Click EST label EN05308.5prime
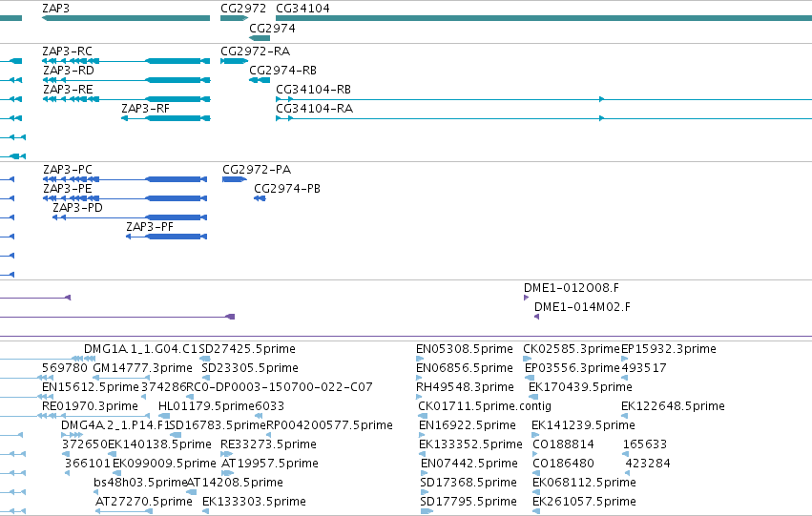Screen dimensions: 812x516 (x=465, y=349)
